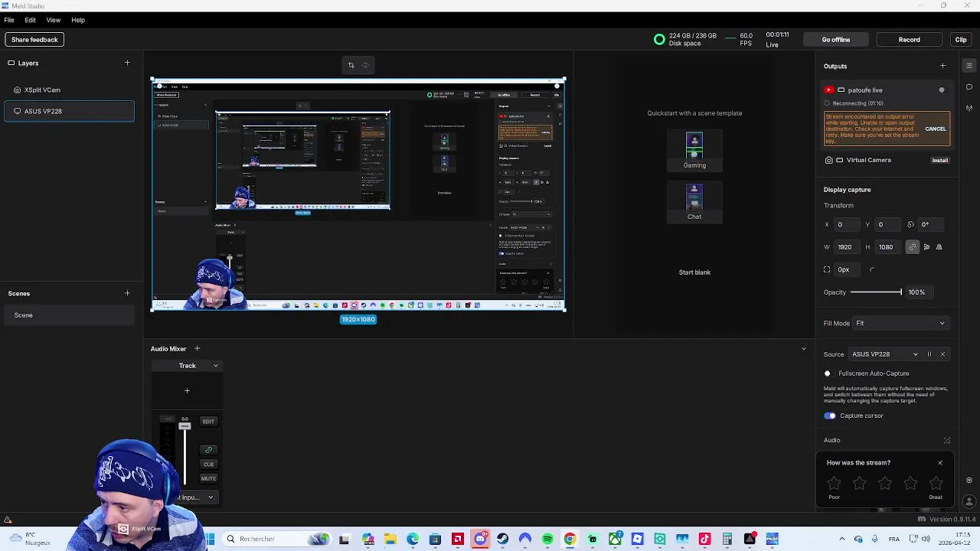Viewport: 980px width, 551px height.
Task: Choose Start blank scene option
Action: (x=694, y=272)
